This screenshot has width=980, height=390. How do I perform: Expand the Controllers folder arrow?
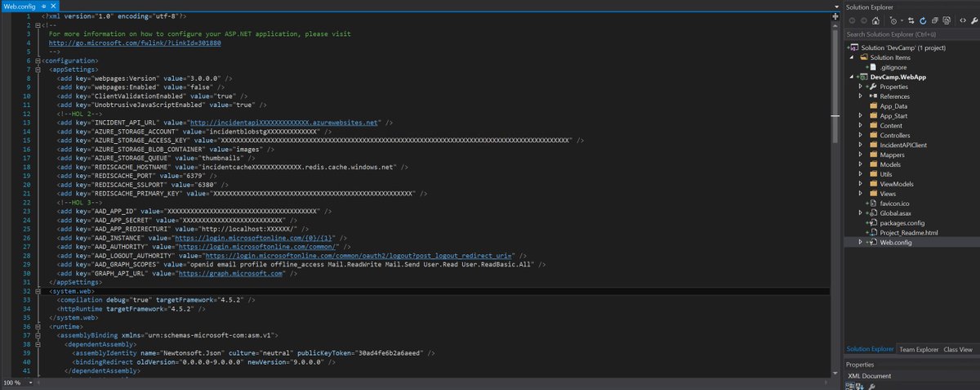coord(862,136)
